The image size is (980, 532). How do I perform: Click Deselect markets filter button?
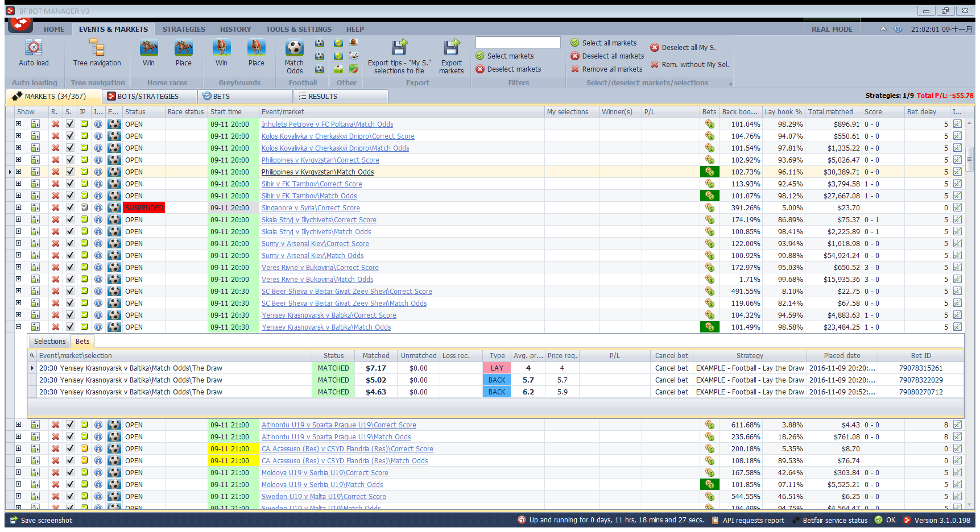508,69
